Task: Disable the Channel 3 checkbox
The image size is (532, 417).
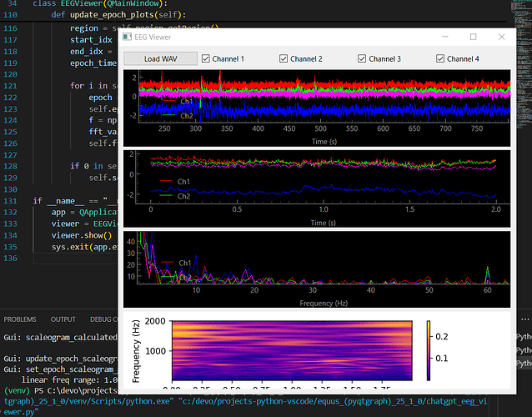Action: tap(362, 58)
